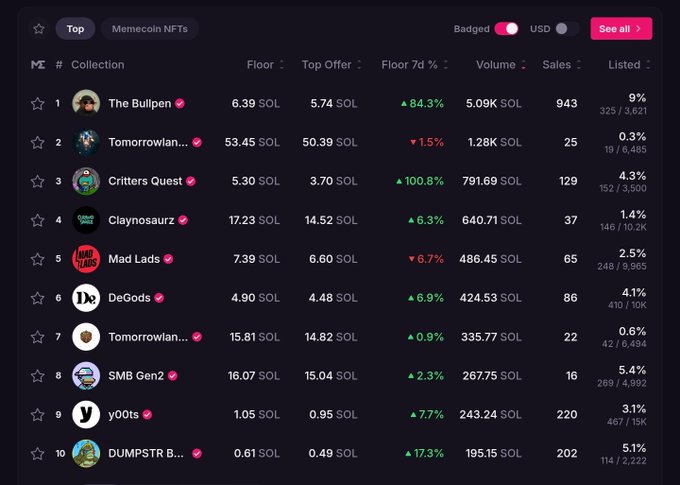Click the SMB Gen2 monkey avatar
The width and height of the screenshot is (680, 485).
coord(86,376)
